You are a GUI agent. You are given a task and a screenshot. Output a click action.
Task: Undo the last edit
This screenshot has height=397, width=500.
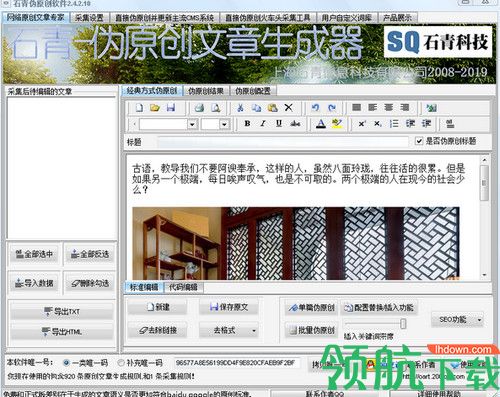[x=315, y=108]
